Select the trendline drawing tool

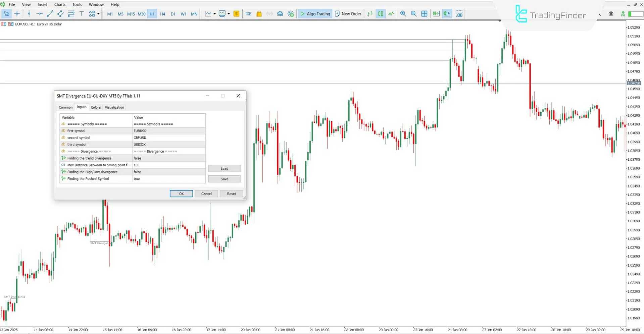50,14
